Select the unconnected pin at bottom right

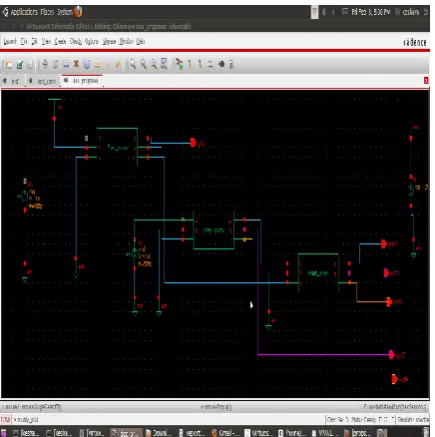point(394,379)
